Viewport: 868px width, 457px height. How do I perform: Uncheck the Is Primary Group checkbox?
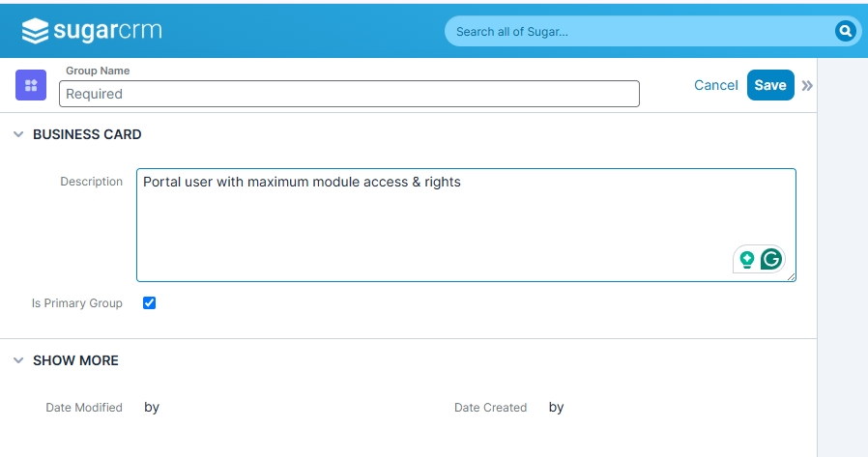150,302
